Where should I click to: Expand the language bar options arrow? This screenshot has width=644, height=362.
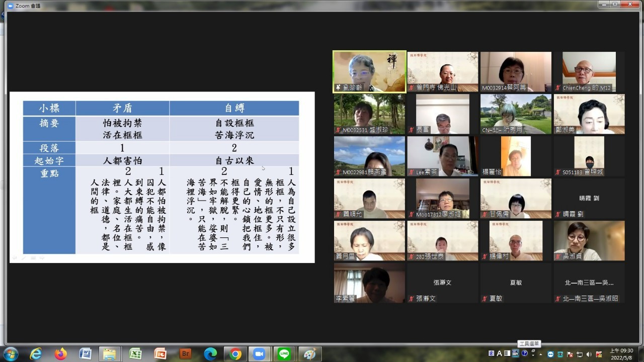(x=533, y=355)
